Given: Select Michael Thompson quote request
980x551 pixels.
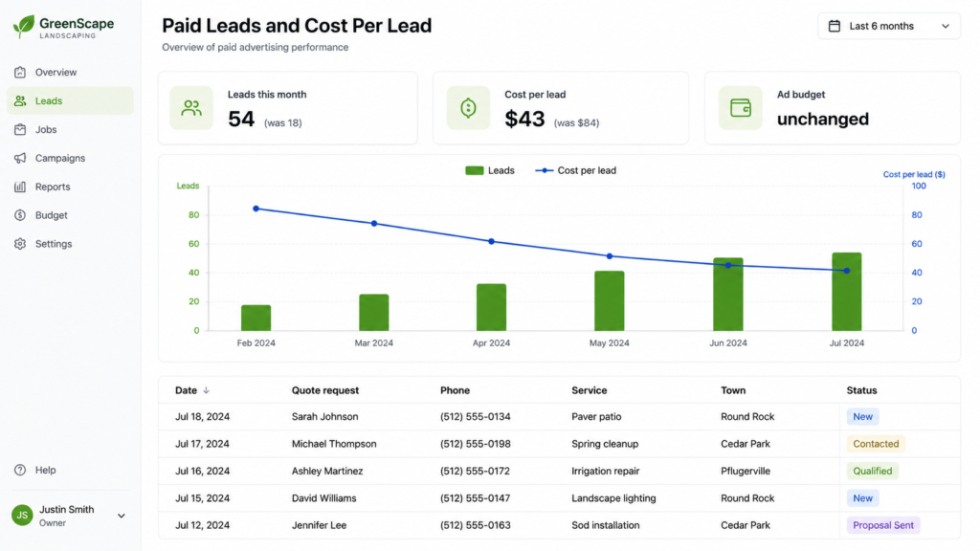Looking at the screenshot, I should [334, 444].
